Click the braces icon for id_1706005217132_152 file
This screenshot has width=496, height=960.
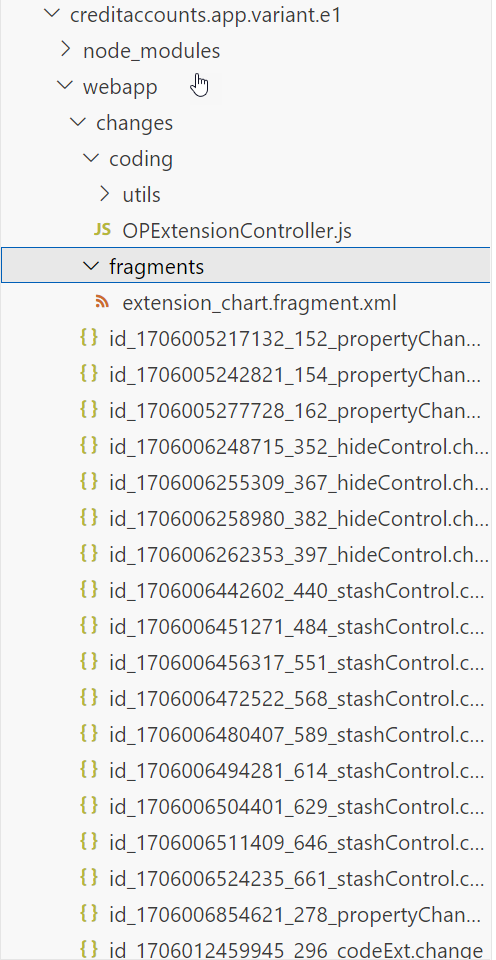click(89, 337)
